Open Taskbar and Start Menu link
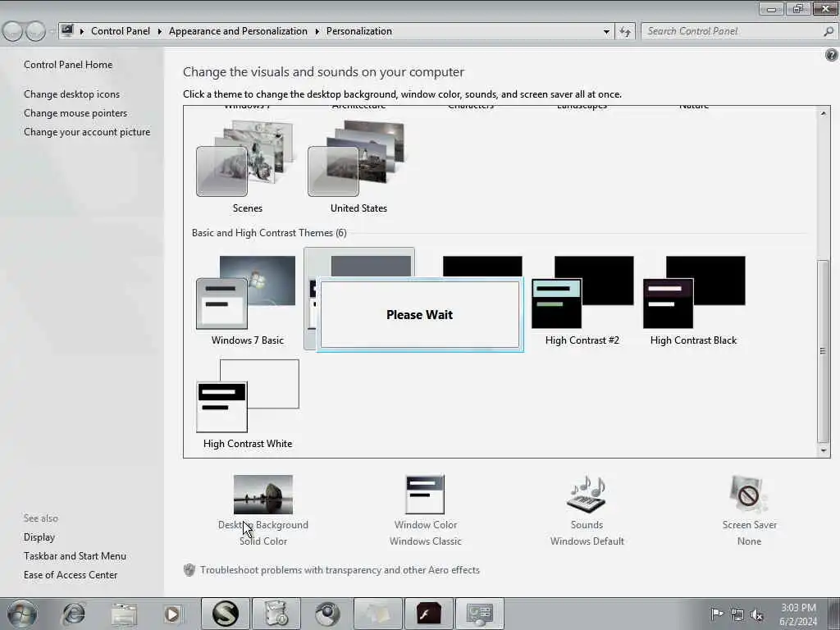 75,556
